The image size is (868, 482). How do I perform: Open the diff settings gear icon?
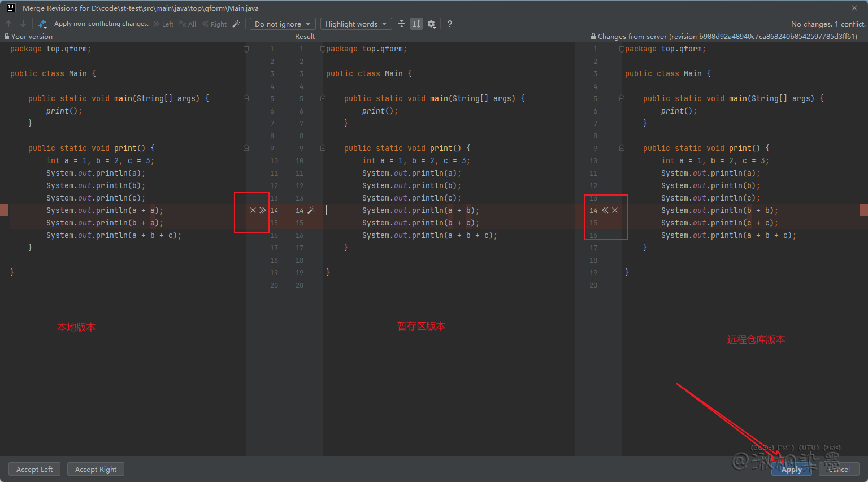(x=431, y=24)
